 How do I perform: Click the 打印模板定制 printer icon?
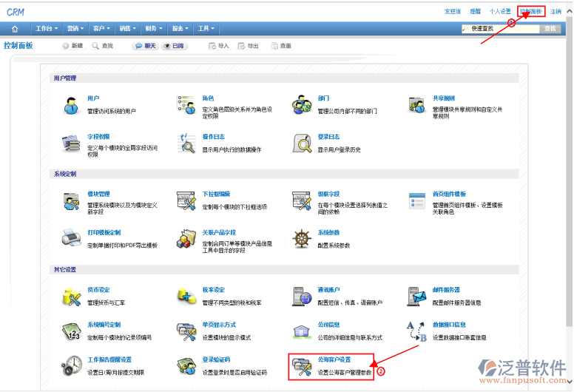pyautogui.click(x=71, y=239)
